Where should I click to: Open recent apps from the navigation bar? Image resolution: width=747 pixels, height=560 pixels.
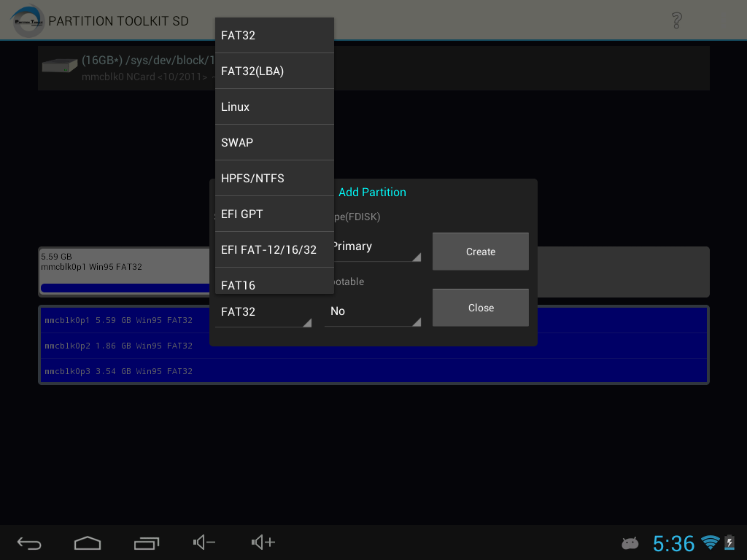[146, 542]
